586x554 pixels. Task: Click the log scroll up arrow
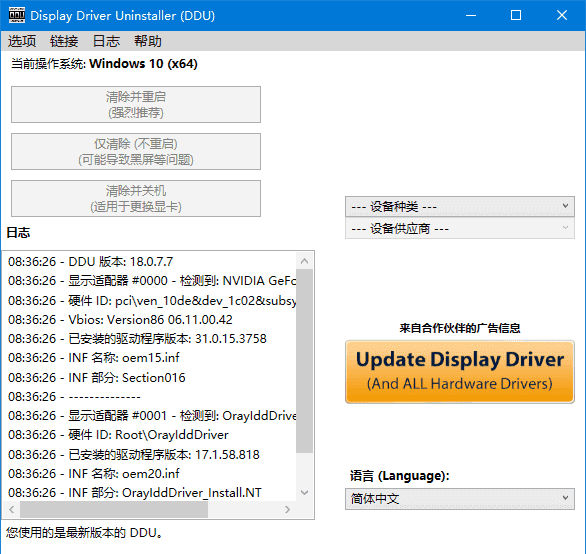[x=305, y=261]
